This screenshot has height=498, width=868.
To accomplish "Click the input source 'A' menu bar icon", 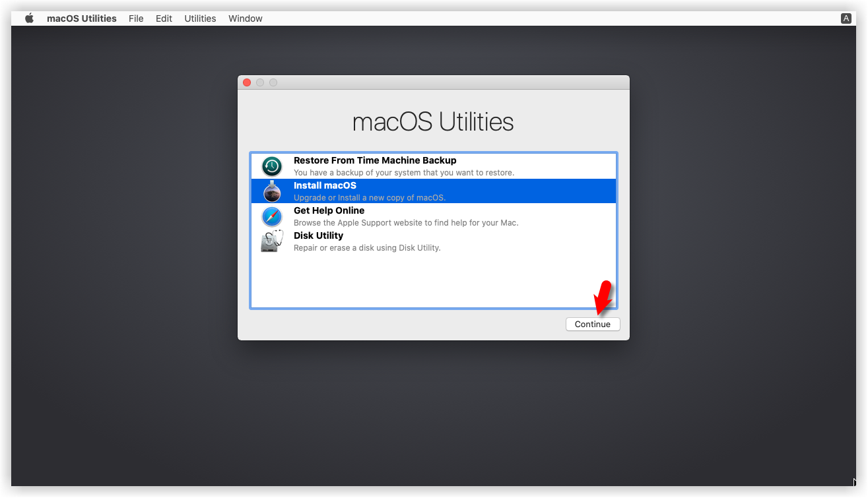I will click(x=846, y=18).
